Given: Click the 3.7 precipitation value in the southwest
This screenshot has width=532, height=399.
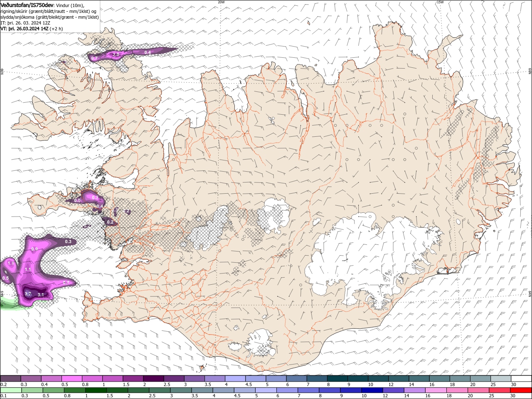Looking at the screenshot, I should click(x=28, y=294).
